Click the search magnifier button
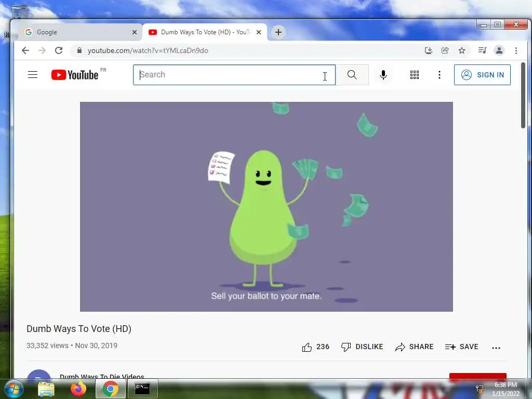This screenshot has height=399, width=532. tap(352, 75)
